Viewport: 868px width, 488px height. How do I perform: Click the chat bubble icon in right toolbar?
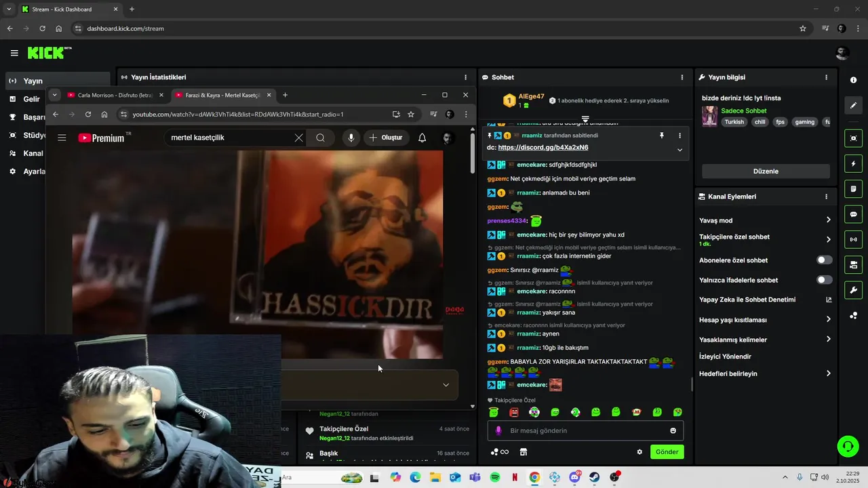(853, 214)
